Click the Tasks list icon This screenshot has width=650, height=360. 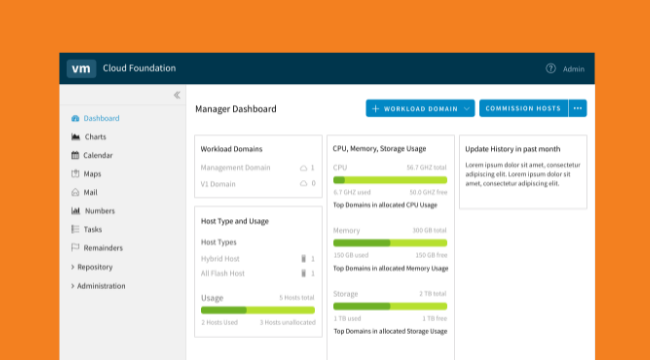pos(75,229)
